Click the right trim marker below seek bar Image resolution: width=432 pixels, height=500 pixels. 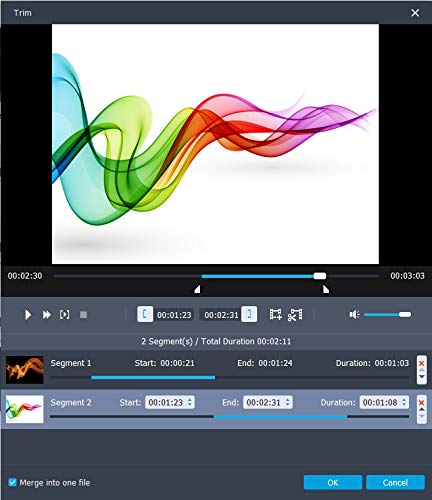click(326, 289)
